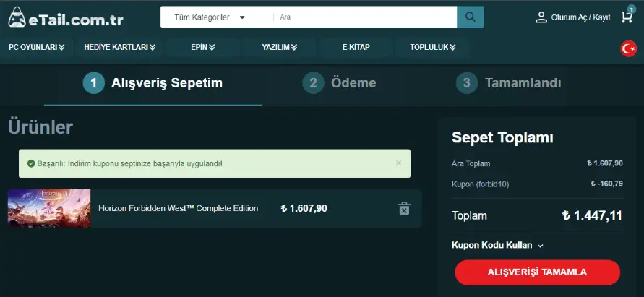Click the ALIŞVERİŞİ TAMAMLA button
This screenshot has height=297, width=644.
point(537,272)
